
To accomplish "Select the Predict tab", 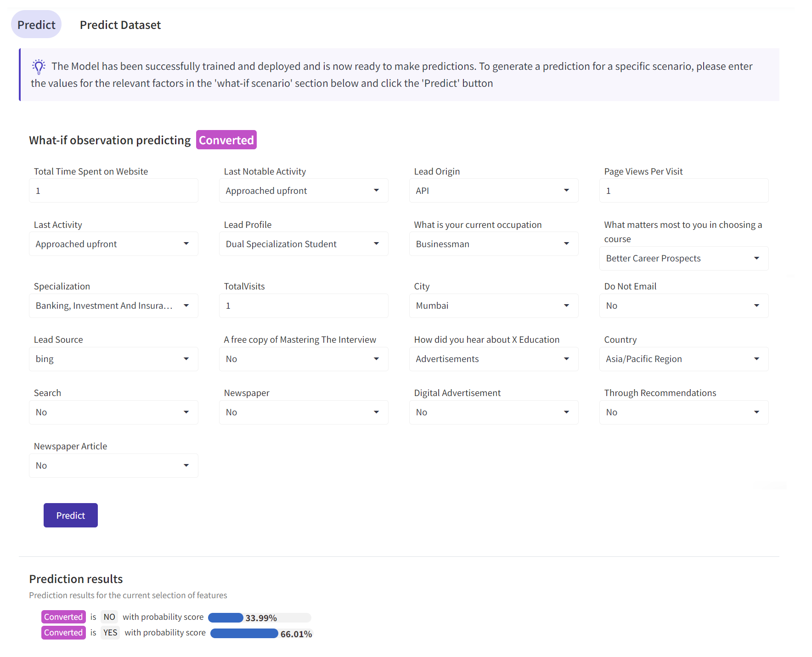I will [x=36, y=25].
